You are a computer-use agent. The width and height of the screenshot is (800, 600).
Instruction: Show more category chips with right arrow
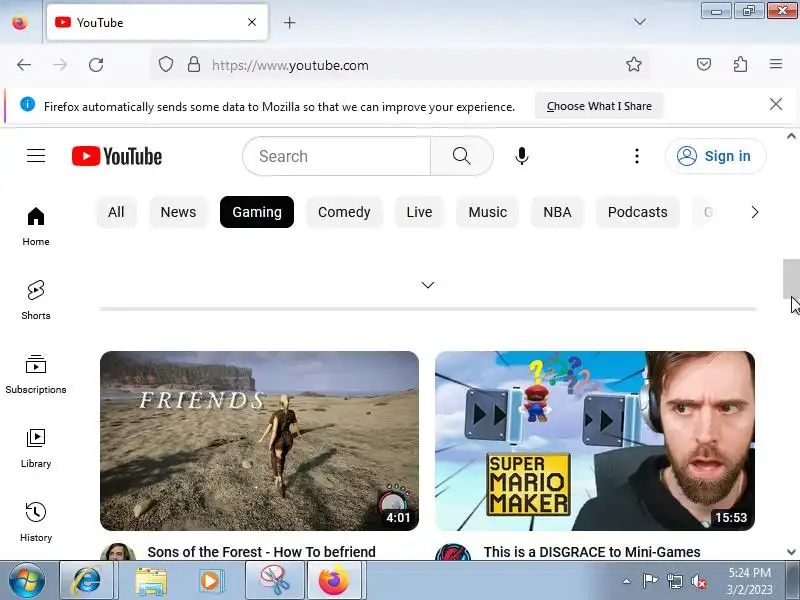click(755, 212)
